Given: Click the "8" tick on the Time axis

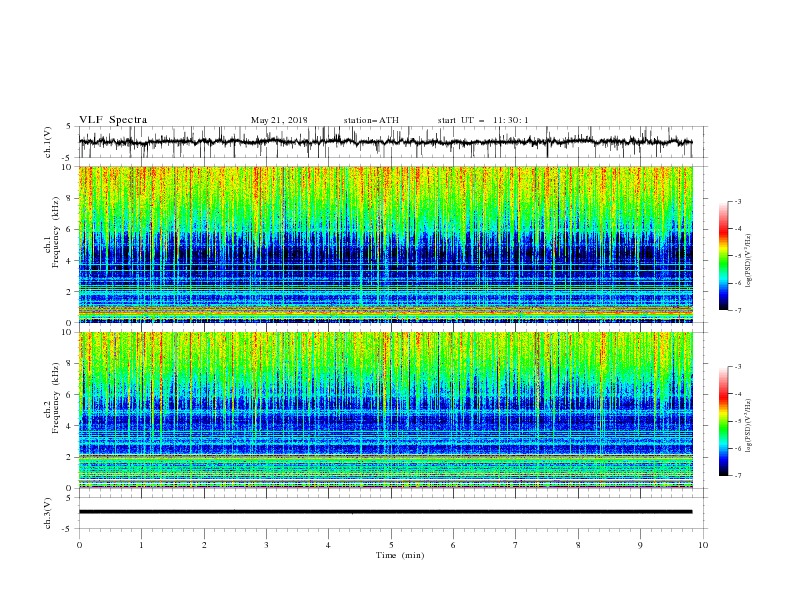Looking at the screenshot, I should [x=578, y=545].
